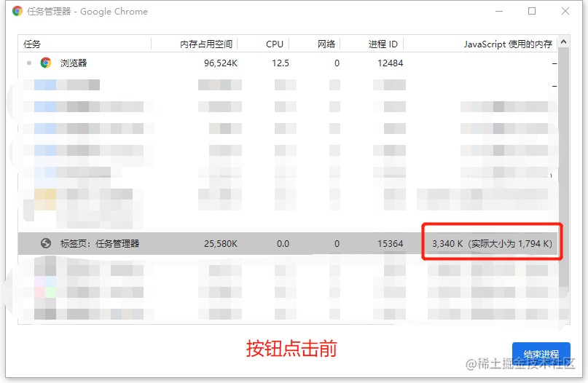
Task: Click the globe icon of the Task Manager tab row
Action: click(46, 244)
